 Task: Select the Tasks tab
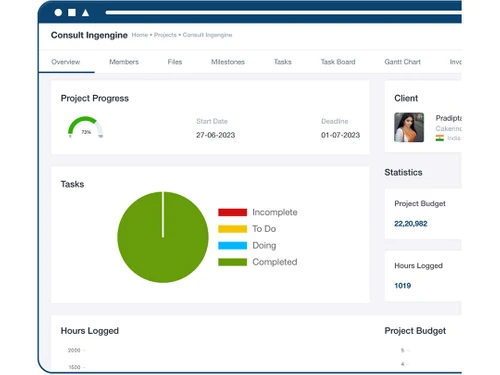click(283, 62)
